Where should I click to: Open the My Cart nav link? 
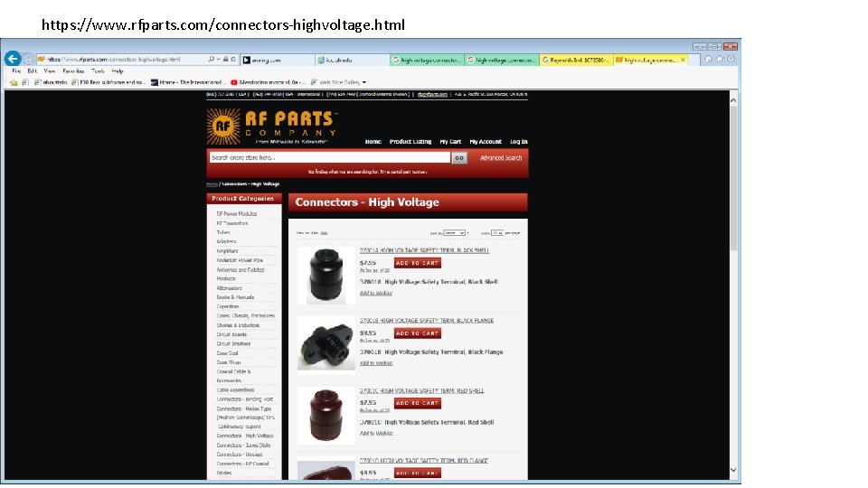[x=450, y=142]
